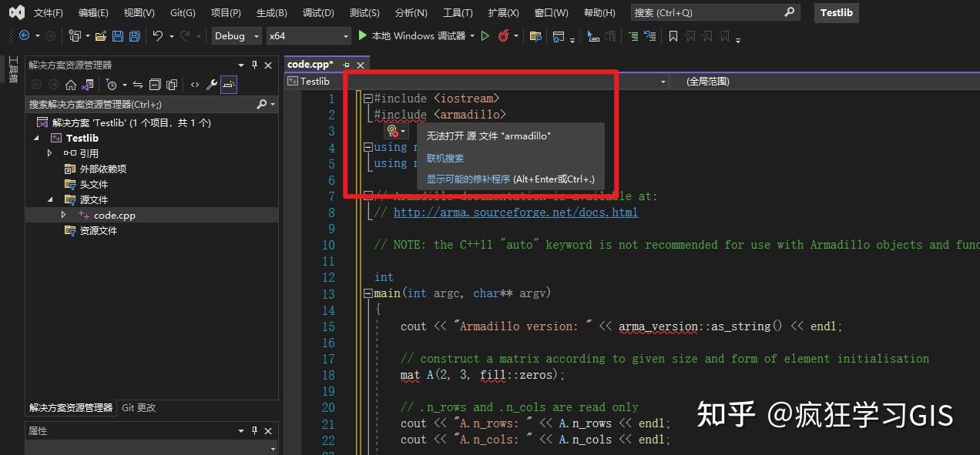Click the pending changes filter clock icon
The height and width of the screenshot is (455, 980).
point(111,85)
